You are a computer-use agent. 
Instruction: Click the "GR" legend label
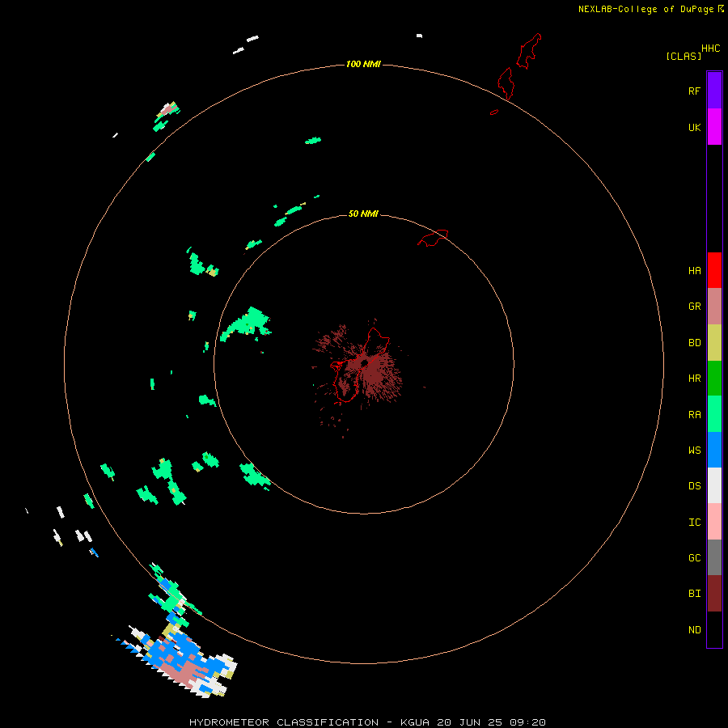pyautogui.click(x=694, y=307)
